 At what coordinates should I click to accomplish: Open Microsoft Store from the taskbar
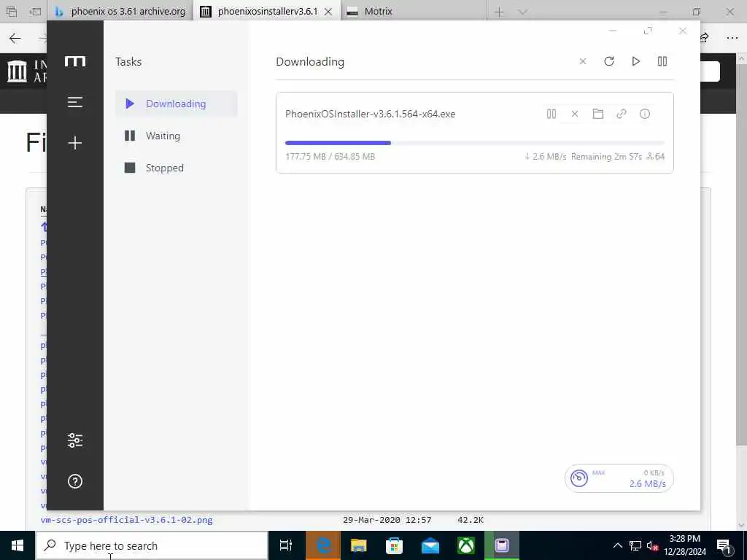(395, 545)
